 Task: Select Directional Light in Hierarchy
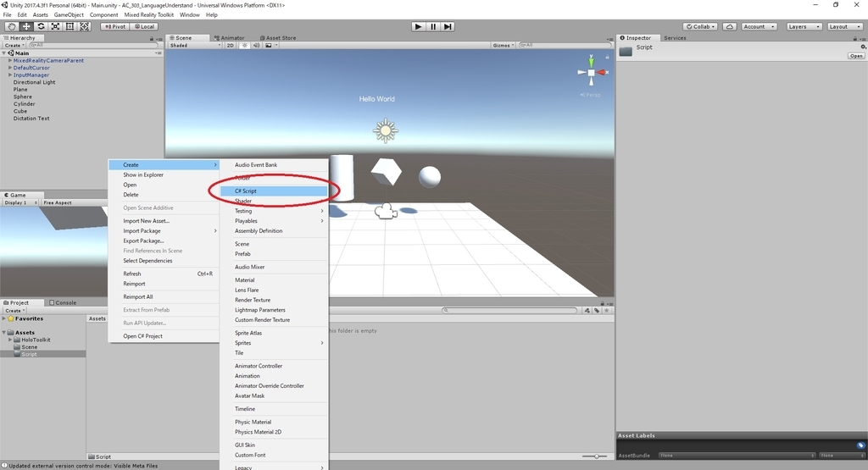34,82
